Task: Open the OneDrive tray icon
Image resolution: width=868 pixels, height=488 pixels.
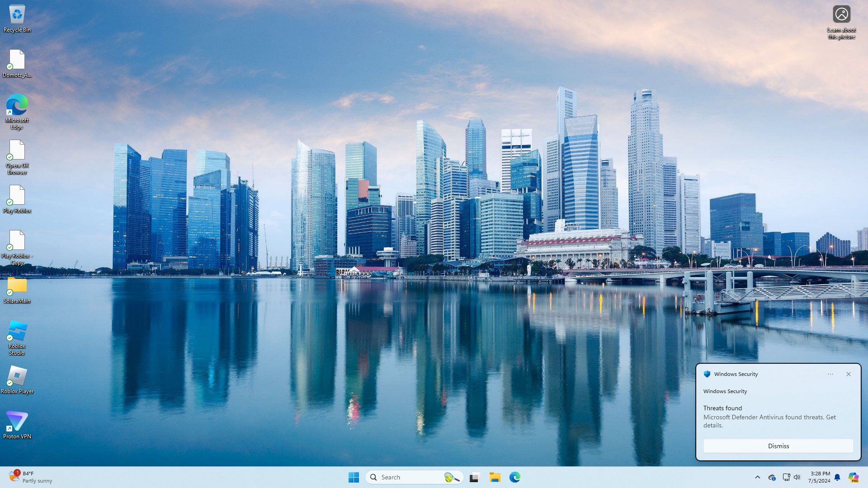Action: tap(772, 477)
